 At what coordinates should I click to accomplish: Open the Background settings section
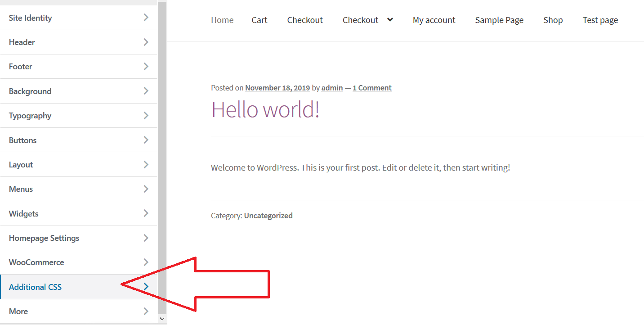[79, 91]
